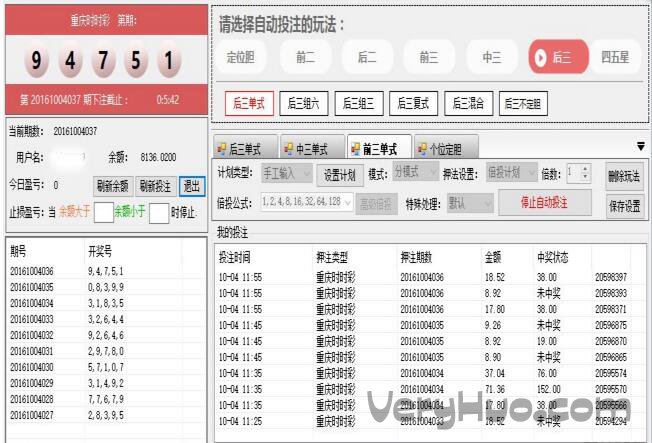Click the 删除玩法 button
This screenshot has height=443, width=652.
coord(624,176)
